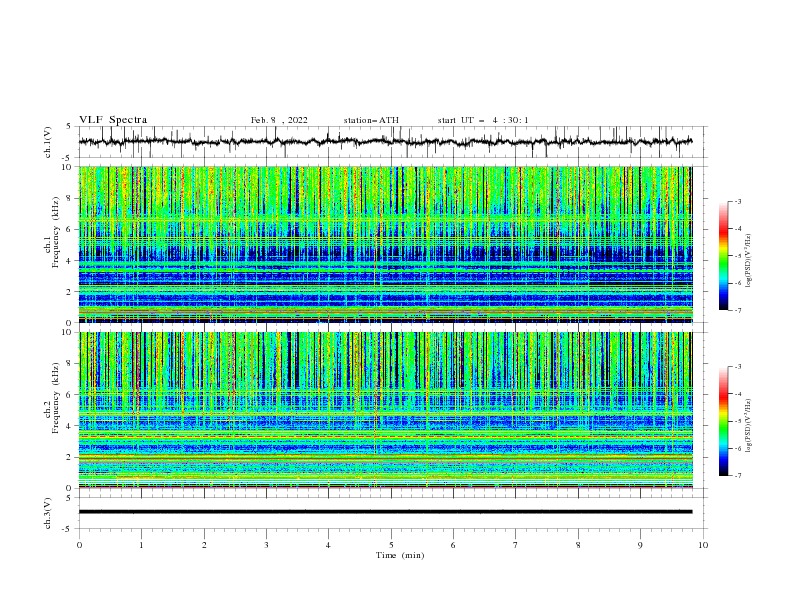Click the date label "Feb. 8, 2022"
Image resolution: width=792 pixels, height=612 pixels.
279,120
